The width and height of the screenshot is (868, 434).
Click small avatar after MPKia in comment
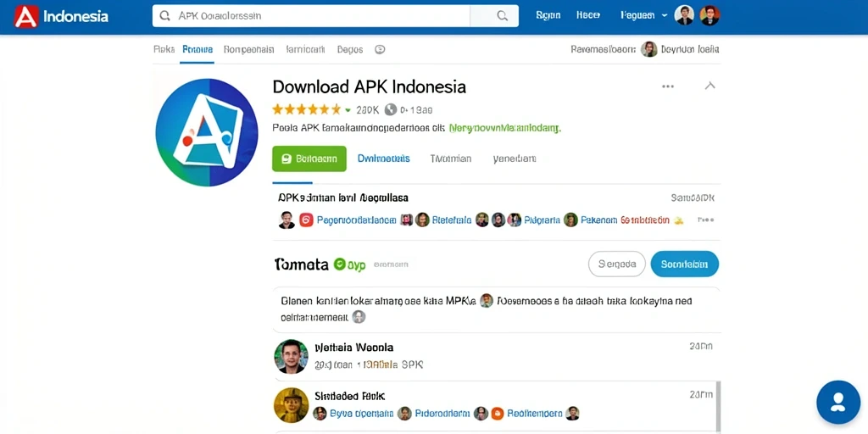[x=486, y=301]
